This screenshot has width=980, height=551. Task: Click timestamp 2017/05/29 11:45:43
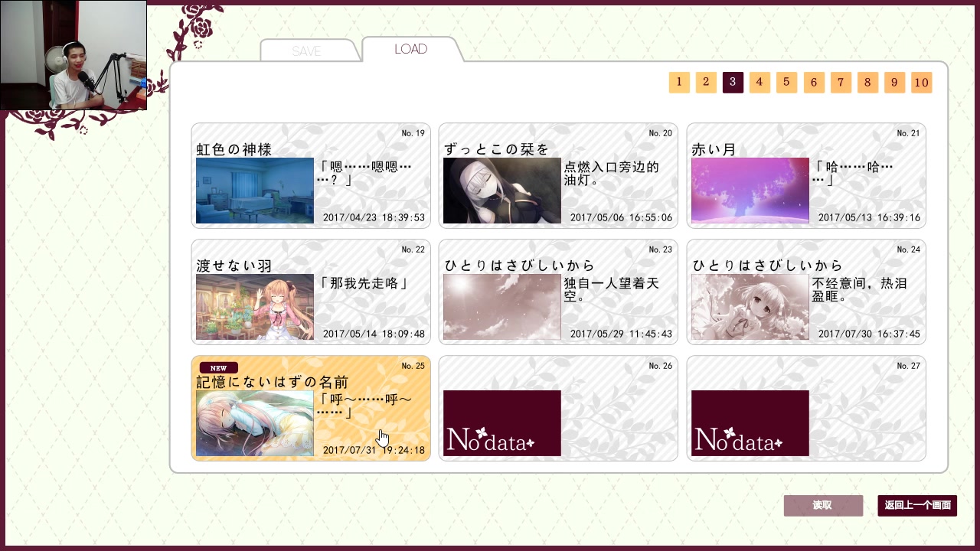[621, 334]
